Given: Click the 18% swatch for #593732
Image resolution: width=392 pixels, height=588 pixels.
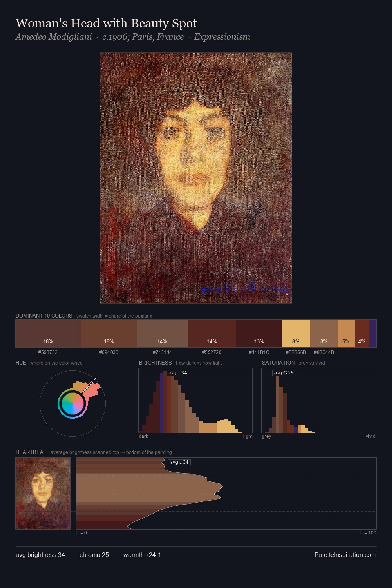Looking at the screenshot, I should pyautogui.click(x=48, y=334).
